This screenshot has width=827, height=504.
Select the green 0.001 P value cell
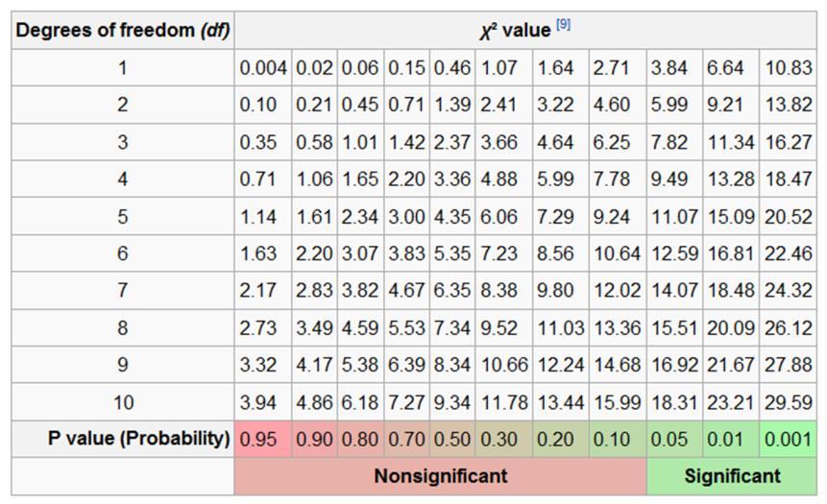pyautogui.click(x=788, y=439)
